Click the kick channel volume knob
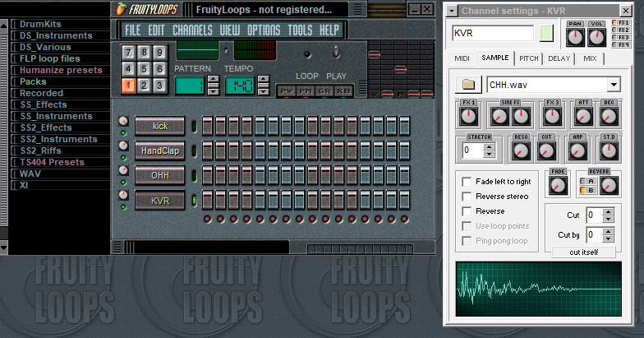This screenshot has width=644, height=338. click(x=123, y=121)
